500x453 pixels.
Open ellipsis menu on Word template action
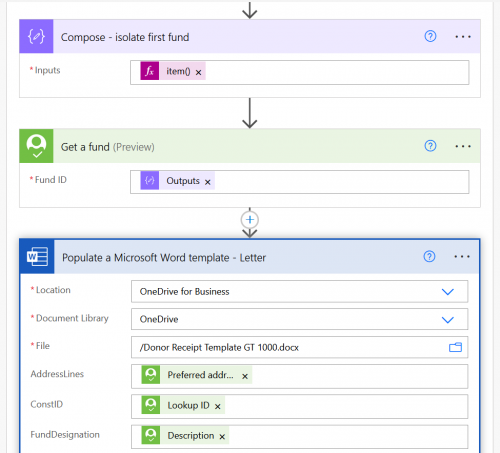[462, 257]
